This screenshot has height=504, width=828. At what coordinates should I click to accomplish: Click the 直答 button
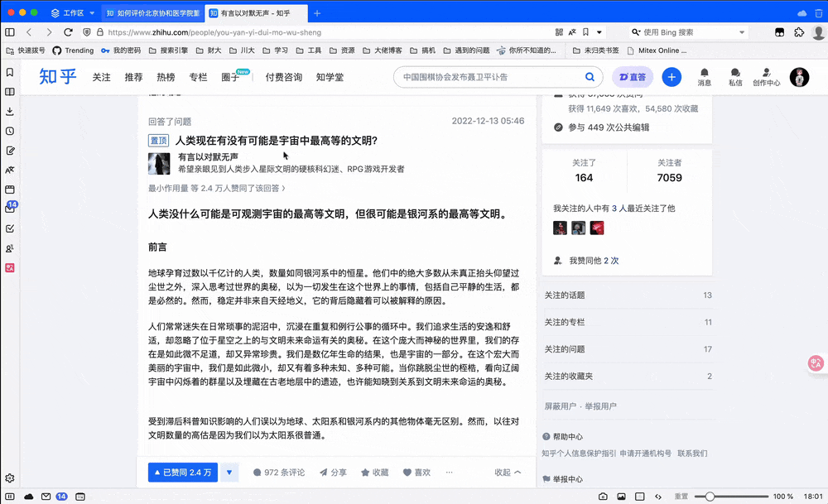point(633,77)
